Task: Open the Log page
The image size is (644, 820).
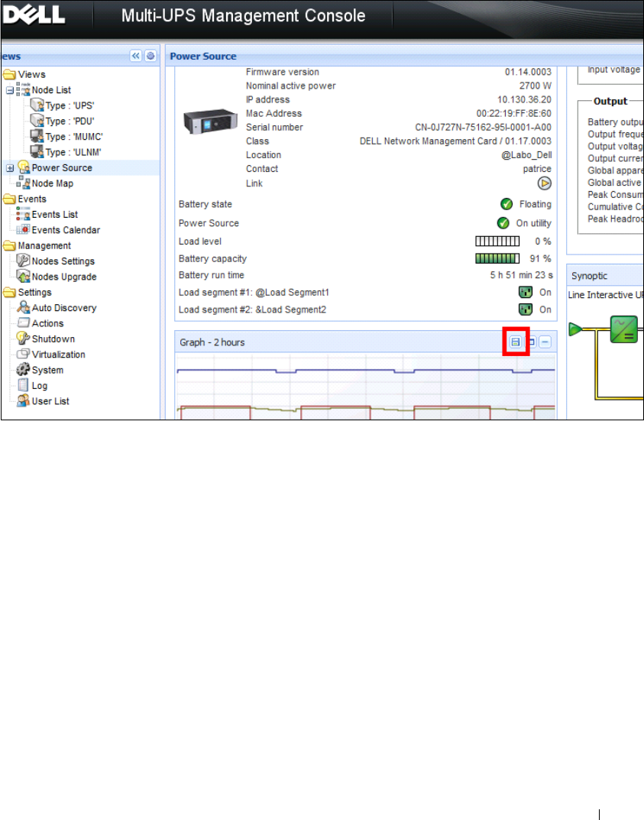Action: pos(39,386)
